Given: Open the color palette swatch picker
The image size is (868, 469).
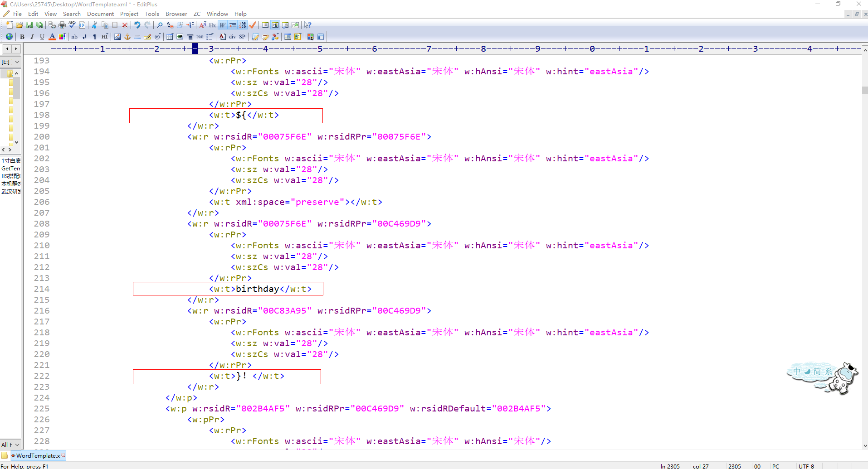Looking at the screenshot, I should (x=62, y=37).
